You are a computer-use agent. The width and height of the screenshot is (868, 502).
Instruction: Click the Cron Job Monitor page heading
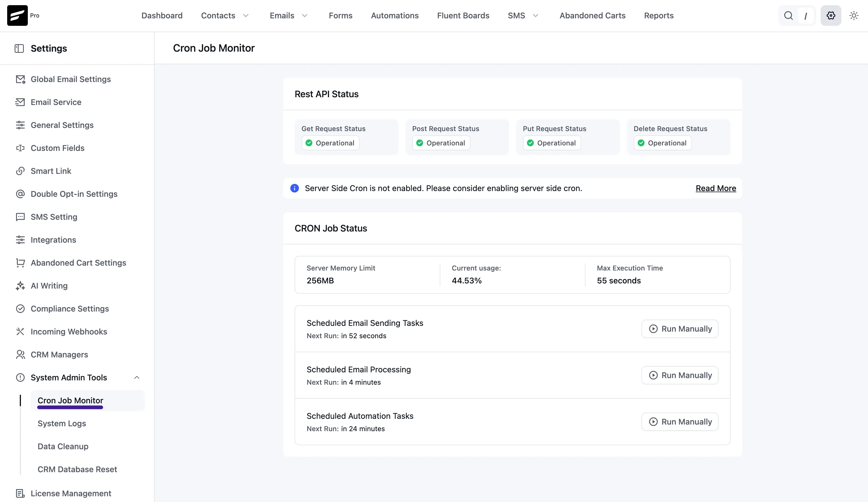pyautogui.click(x=213, y=48)
